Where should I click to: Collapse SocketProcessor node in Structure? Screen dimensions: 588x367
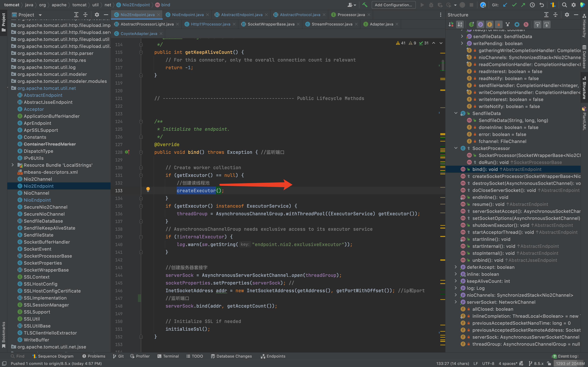(x=456, y=148)
